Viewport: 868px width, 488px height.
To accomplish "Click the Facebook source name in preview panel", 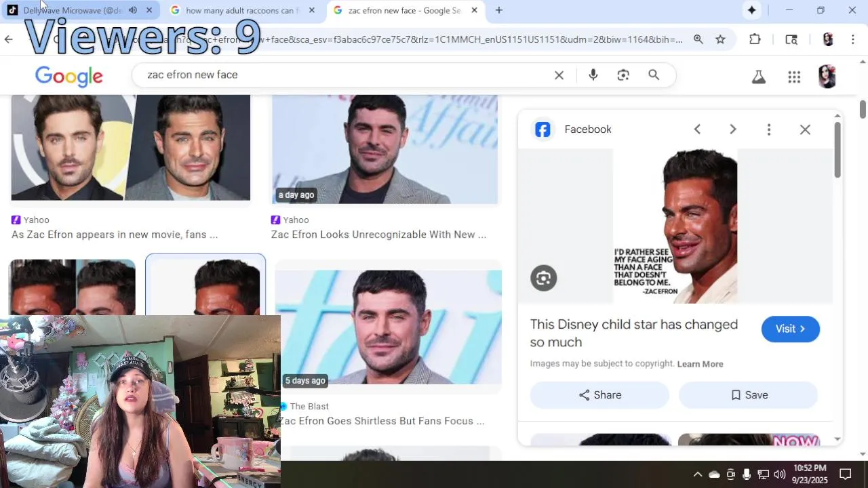I will pos(588,129).
